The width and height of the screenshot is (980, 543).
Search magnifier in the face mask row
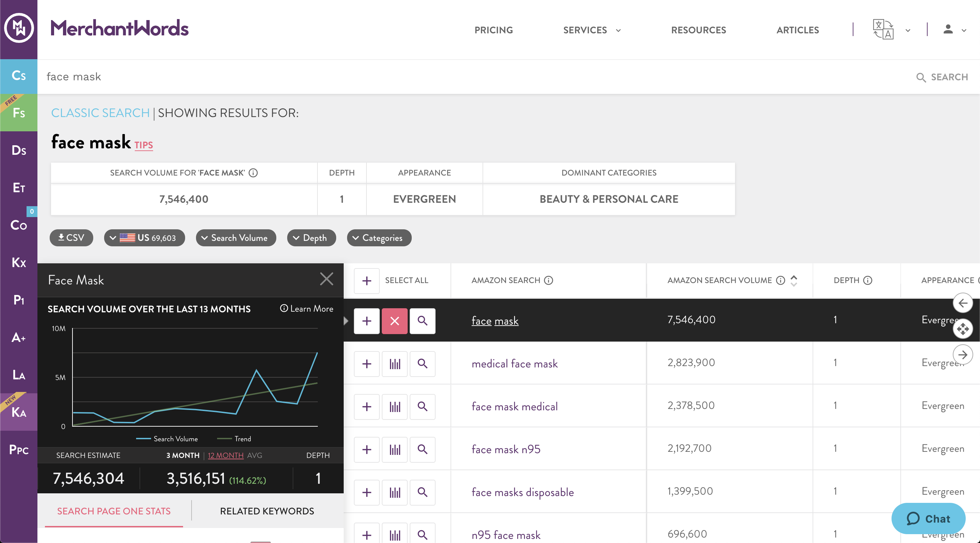[x=422, y=321]
